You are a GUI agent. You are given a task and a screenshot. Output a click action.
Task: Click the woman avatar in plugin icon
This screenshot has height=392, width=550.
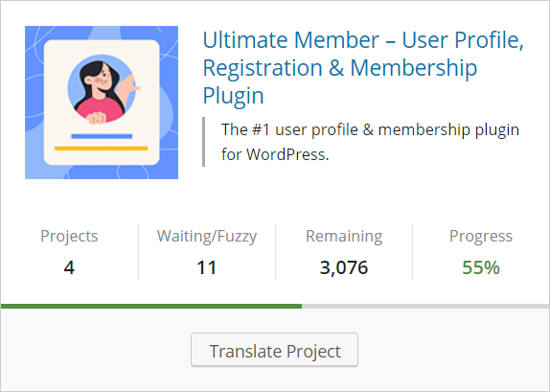point(102,89)
